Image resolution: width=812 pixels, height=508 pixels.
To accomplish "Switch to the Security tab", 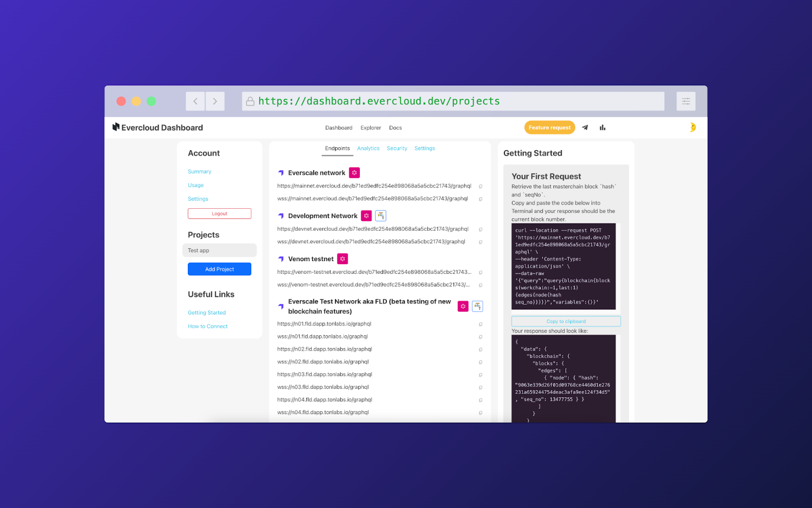I will tap(397, 148).
